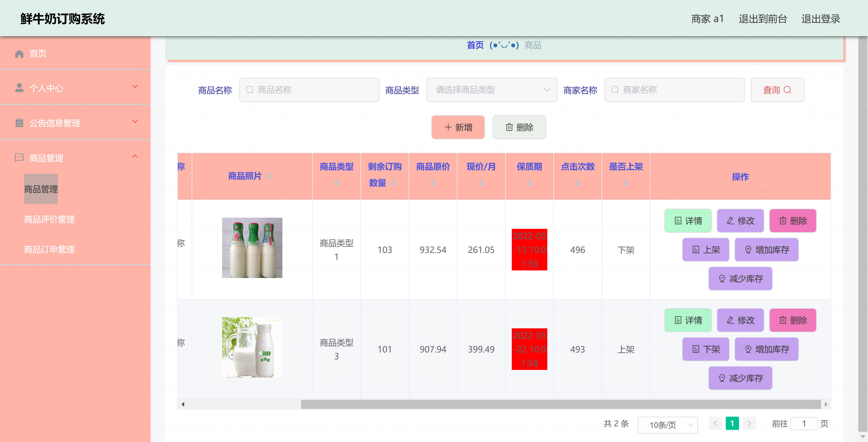
Task: Click the horizontal table scrollbar thumb
Action: pyautogui.click(x=561, y=404)
